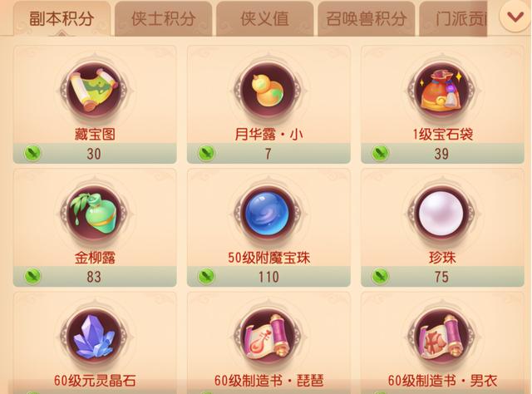The image size is (532, 394).
Task: Open the partially visible 门派贡献 tab
Action: [453, 18]
